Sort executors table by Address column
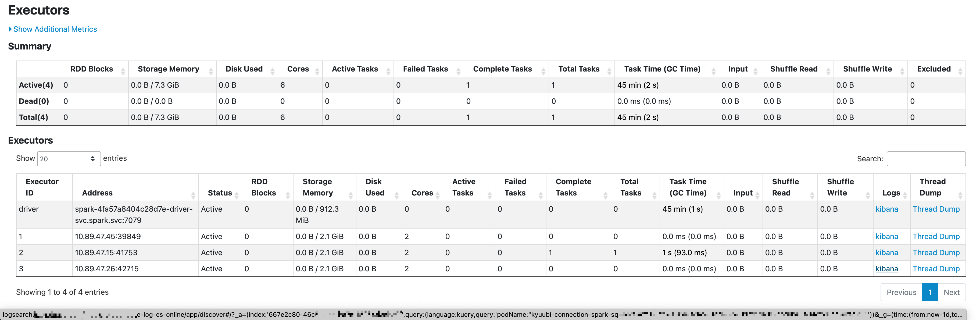Screen dimensions: 980x320 (193, 195)
